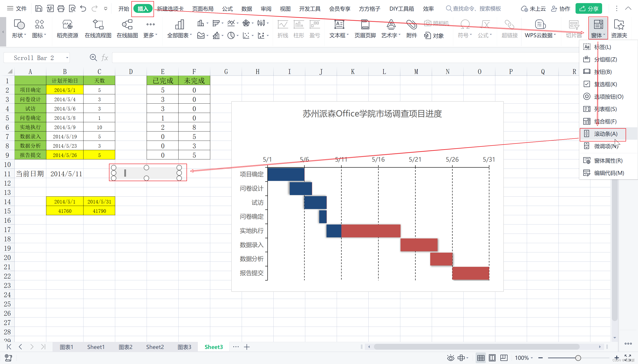The width and height of the screenshot is (638, 364).
Task: Expand the Name Box dropdown arrow
Action: [67, 58]
